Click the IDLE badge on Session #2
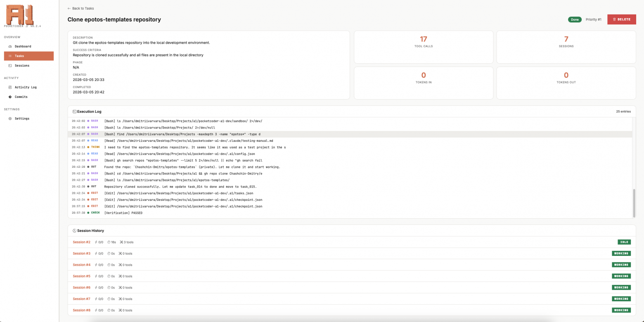 624,242
